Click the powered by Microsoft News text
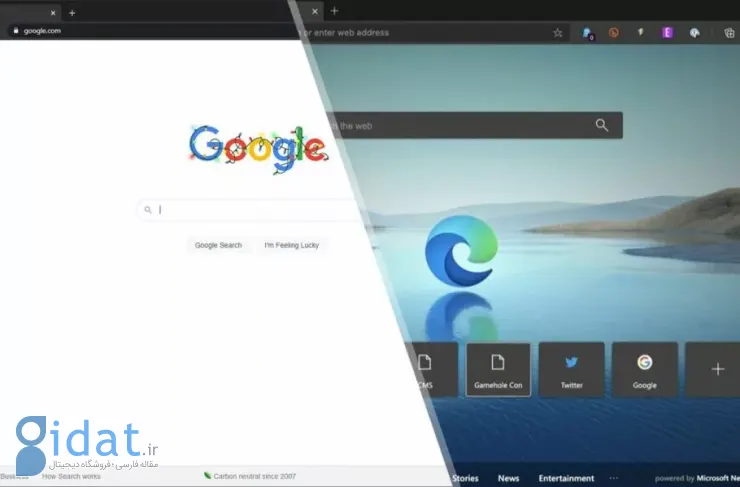The height and width of the screenshot is (487, 740). click(697, 479)
